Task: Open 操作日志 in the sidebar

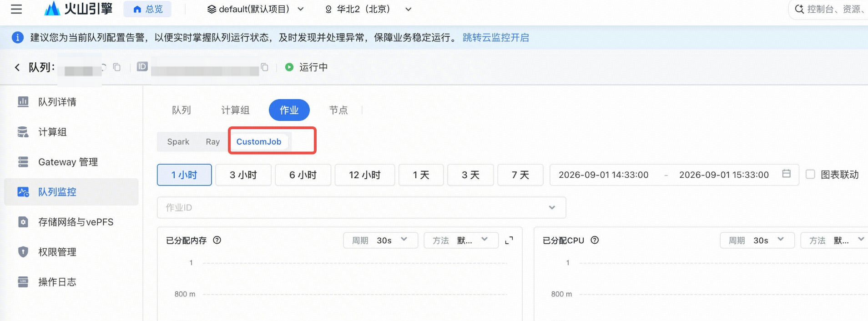Action: tap(71, 282)
